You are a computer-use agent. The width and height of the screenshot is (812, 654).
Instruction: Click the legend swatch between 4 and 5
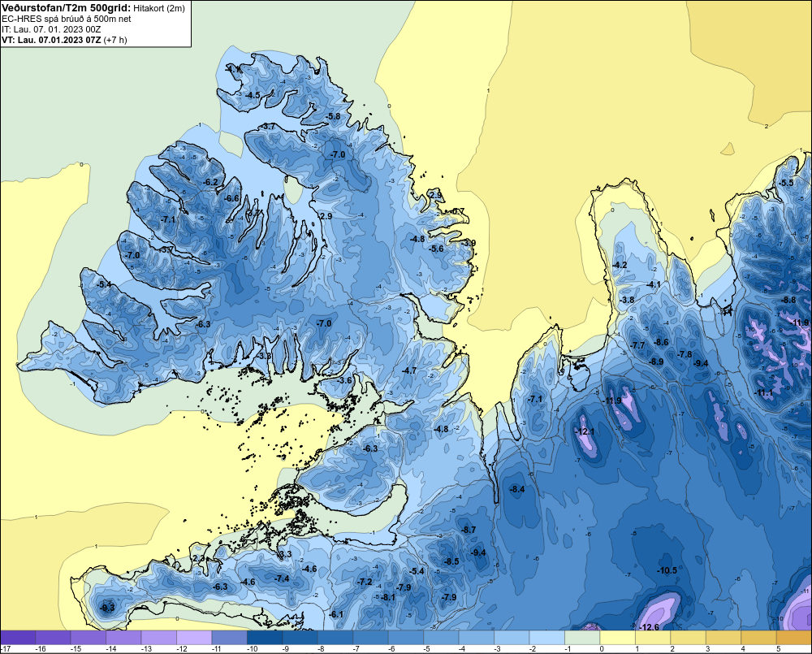pos(758,638)
